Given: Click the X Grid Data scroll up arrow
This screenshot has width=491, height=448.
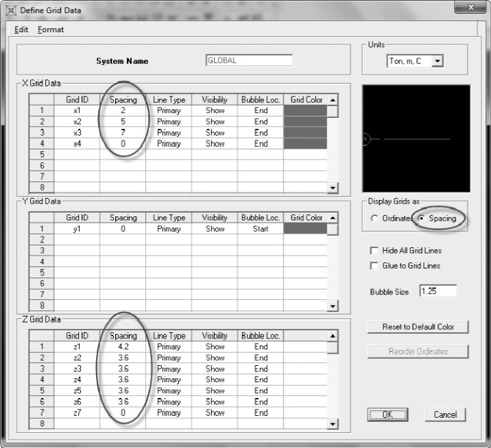Looking at the screenshot, I should point(333,100).
